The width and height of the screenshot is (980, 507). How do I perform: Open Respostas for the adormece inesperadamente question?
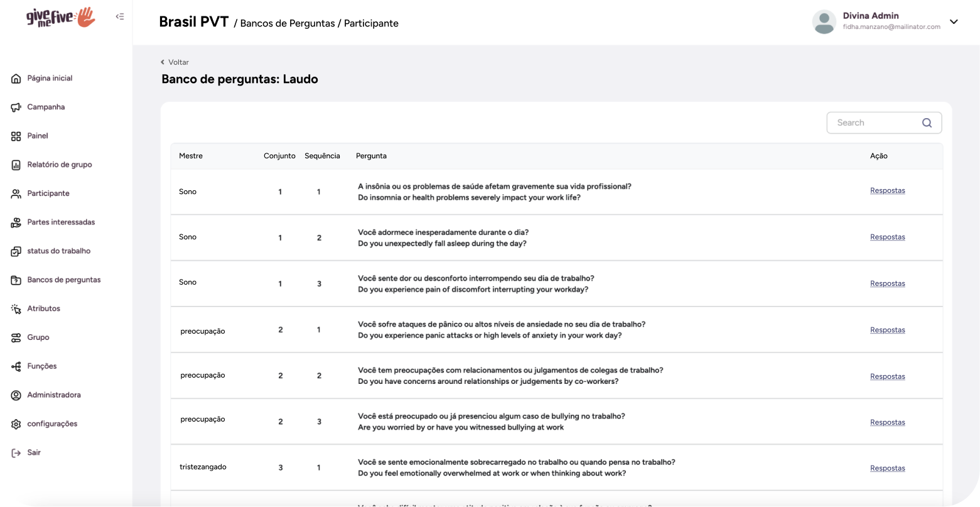[x=887, y=237]
